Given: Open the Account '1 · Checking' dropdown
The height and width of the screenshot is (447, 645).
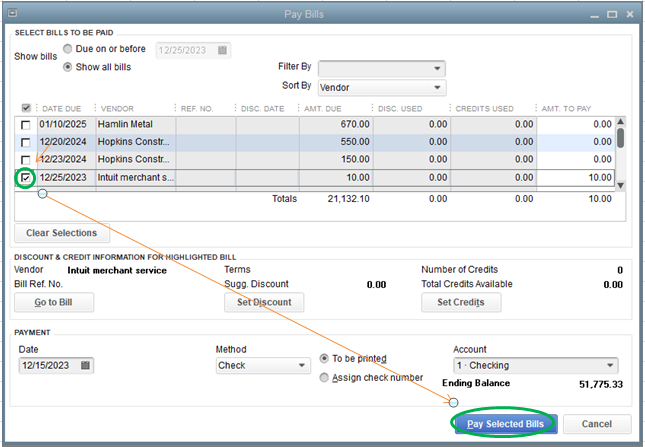Looking at the screenshot, I should (x=536, y=365).
